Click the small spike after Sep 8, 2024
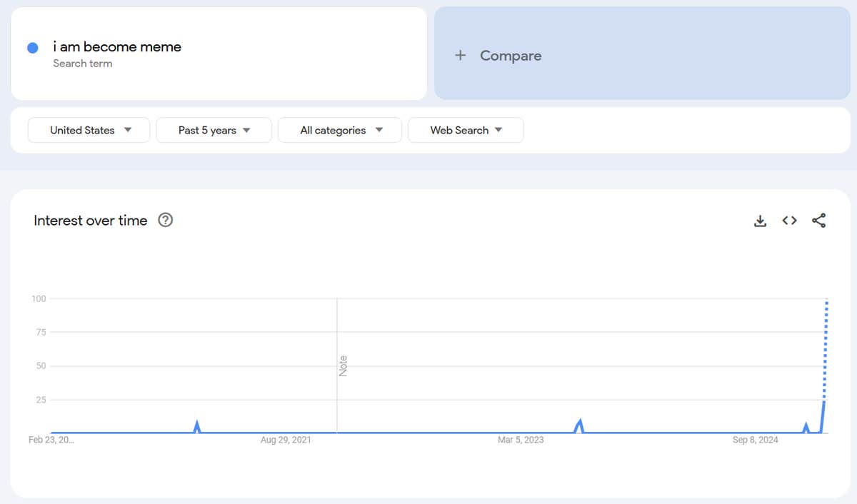 tap(806, 427)
